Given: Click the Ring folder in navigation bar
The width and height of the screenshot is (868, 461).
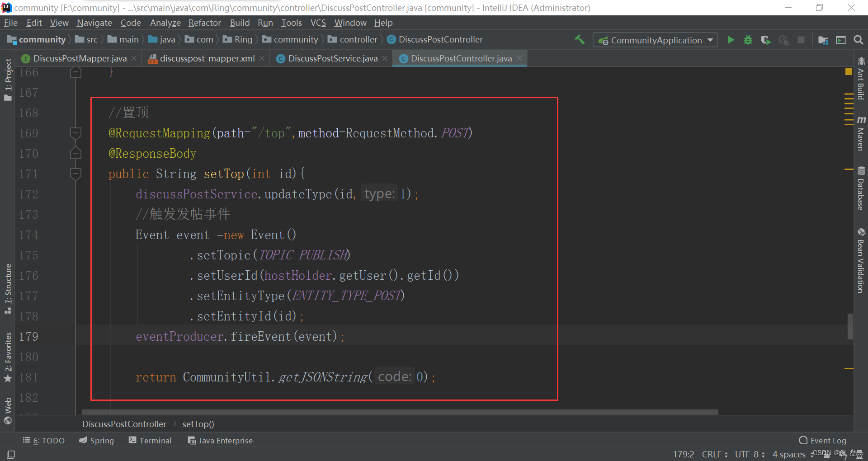Looking at the screenshot, I should point(238,40).
